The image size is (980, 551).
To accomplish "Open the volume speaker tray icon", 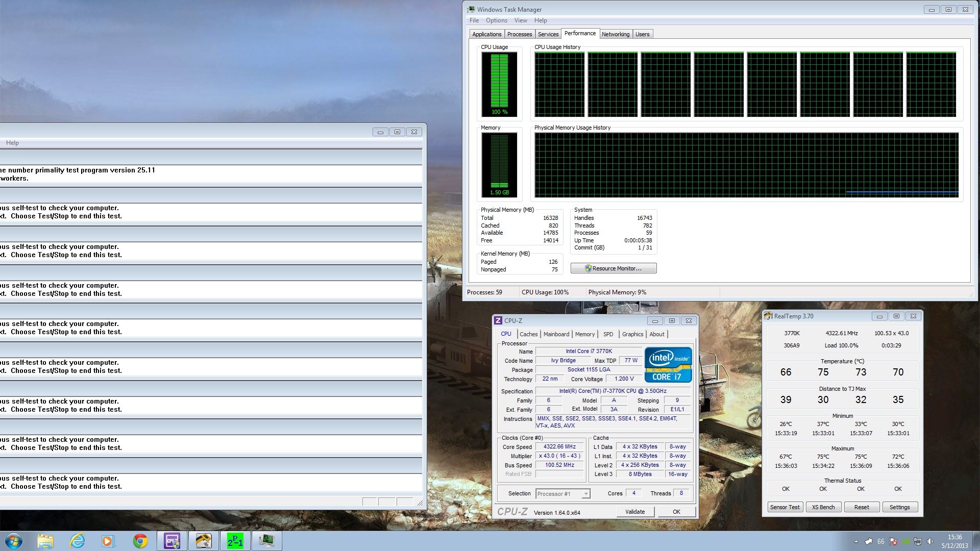I will pos(930,541).
